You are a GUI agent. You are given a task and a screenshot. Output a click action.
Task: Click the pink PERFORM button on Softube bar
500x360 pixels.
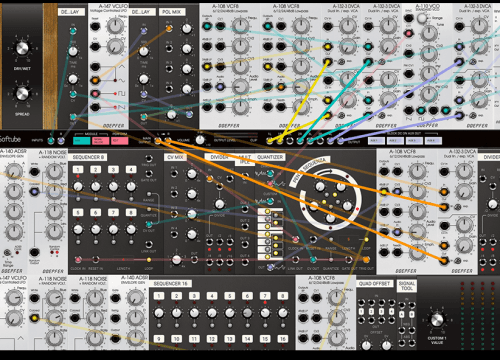click(120, 141)
